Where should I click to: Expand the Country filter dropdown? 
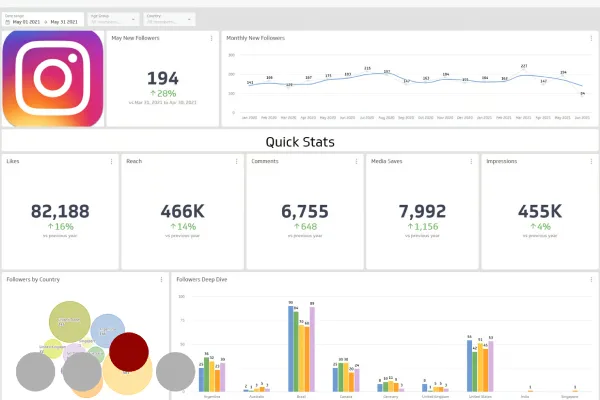tap(170, 19)
